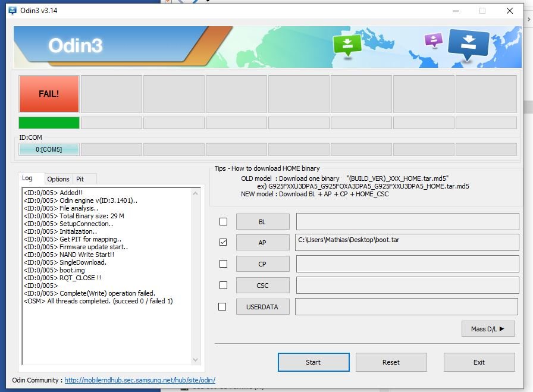Click log line 'Firmware update start..'
The width and height of the screenshot is (533, 392).
pos(76,247)
